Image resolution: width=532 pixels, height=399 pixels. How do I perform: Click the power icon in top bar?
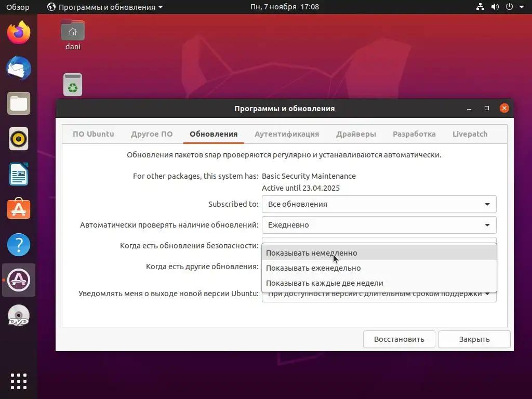click(x=509, y=7)
